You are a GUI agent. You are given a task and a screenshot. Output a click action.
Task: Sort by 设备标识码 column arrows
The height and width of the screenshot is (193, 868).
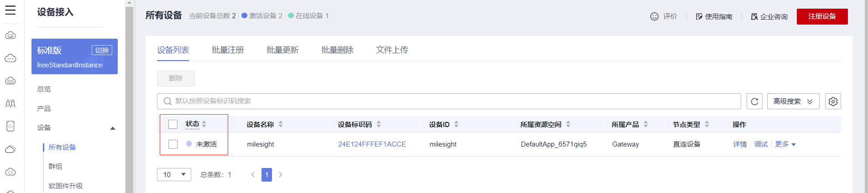coord(379,124)
